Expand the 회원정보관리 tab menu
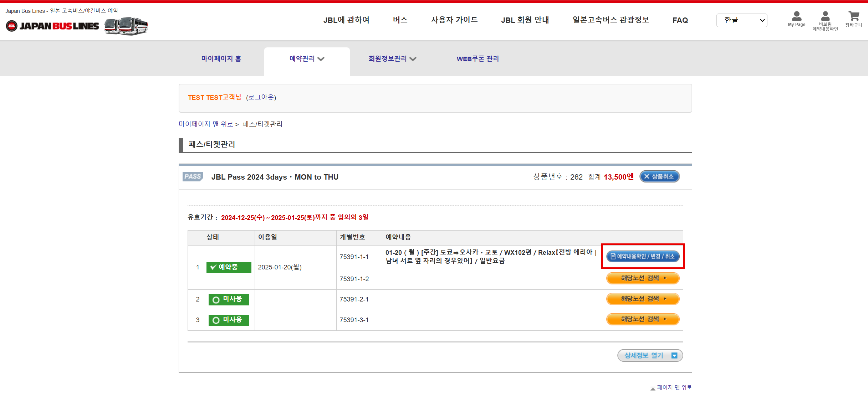This screenshot has height=397, width=868. (x=392, y=59)
